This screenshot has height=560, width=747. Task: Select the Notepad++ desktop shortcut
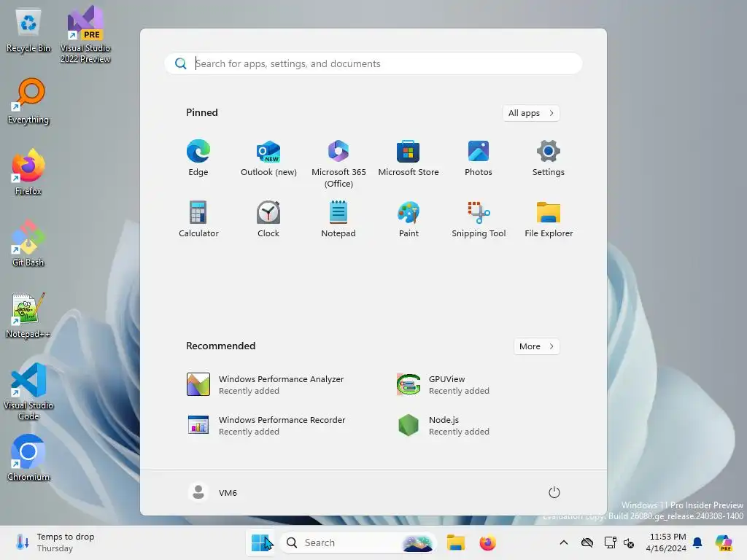pyautogui.click(x=28, y=315)
